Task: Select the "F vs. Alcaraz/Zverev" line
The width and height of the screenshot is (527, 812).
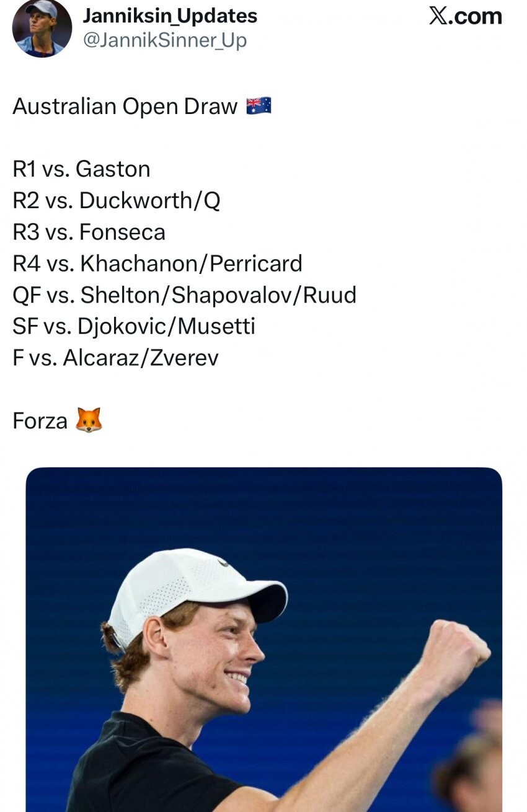Action: click(115, 358)
